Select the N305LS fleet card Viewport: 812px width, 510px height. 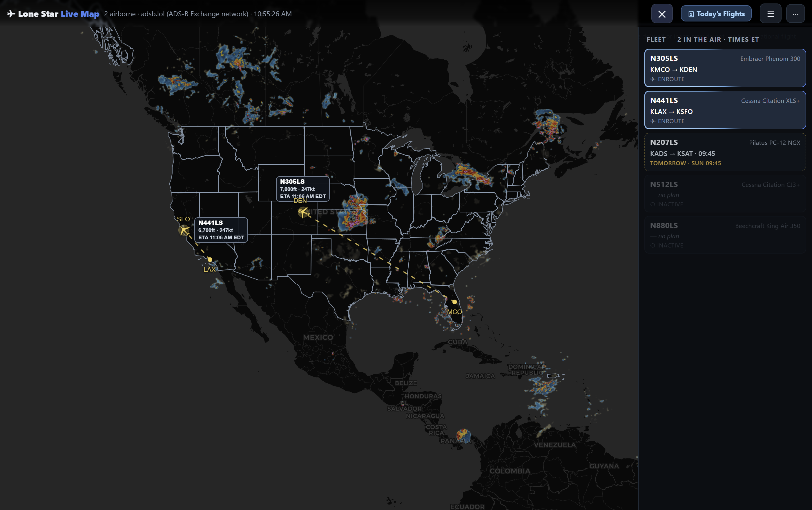point(725,68)
